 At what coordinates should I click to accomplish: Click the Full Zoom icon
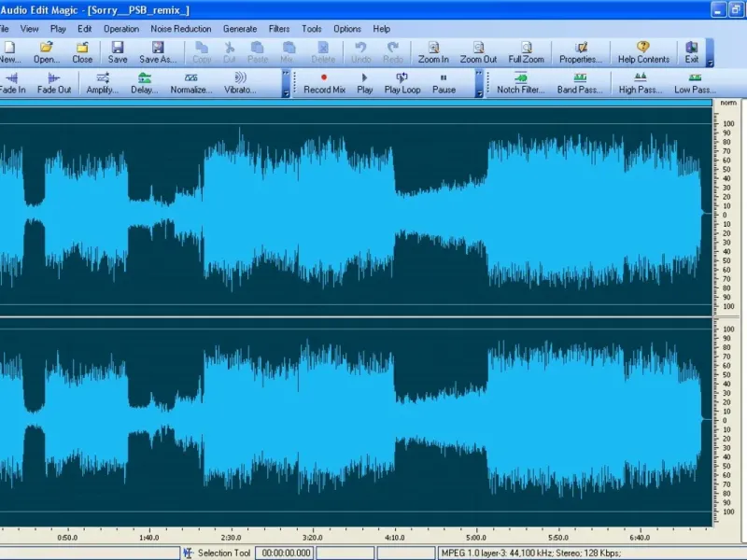(x=526, y=51)
